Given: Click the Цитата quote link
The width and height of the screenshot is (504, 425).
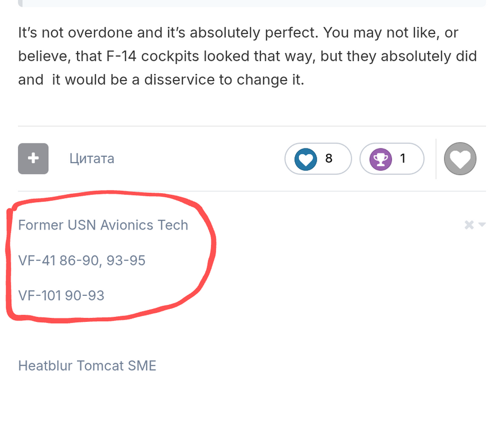Looking at the screenshot, I should coord(92,159).
